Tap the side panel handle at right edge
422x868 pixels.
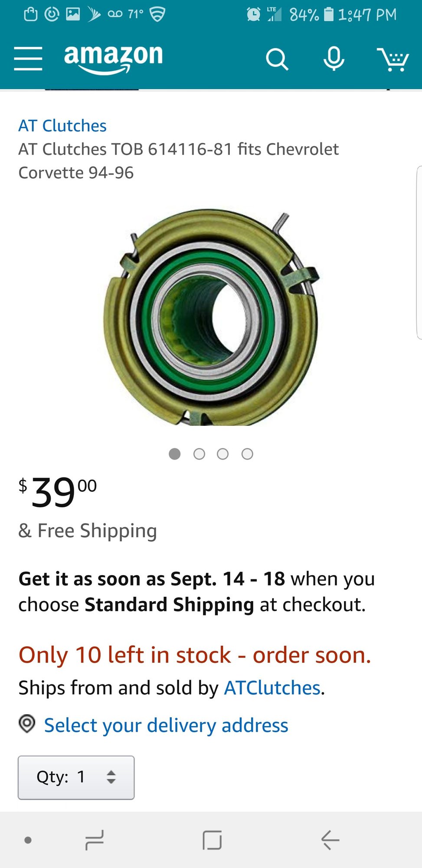point(419,253)
